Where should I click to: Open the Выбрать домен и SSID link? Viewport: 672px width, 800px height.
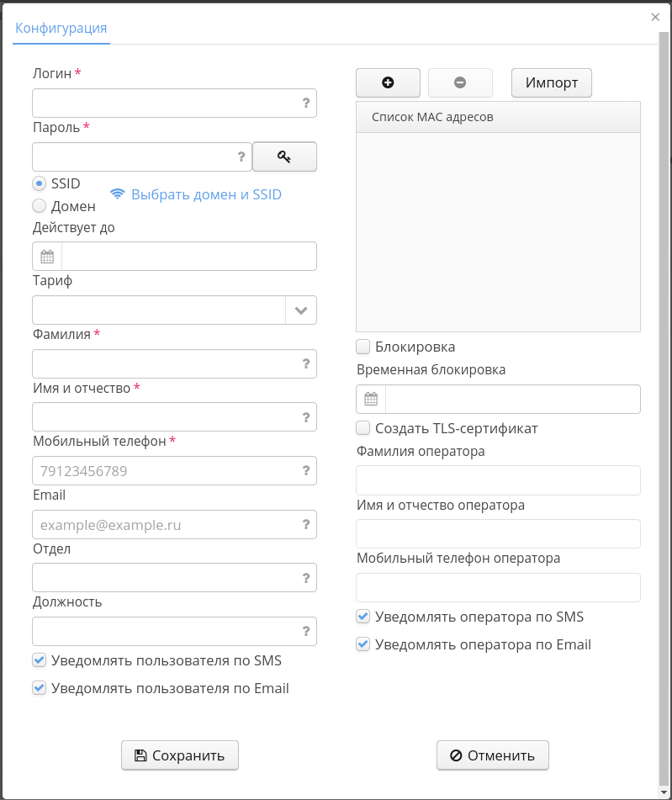click(206, 194)
